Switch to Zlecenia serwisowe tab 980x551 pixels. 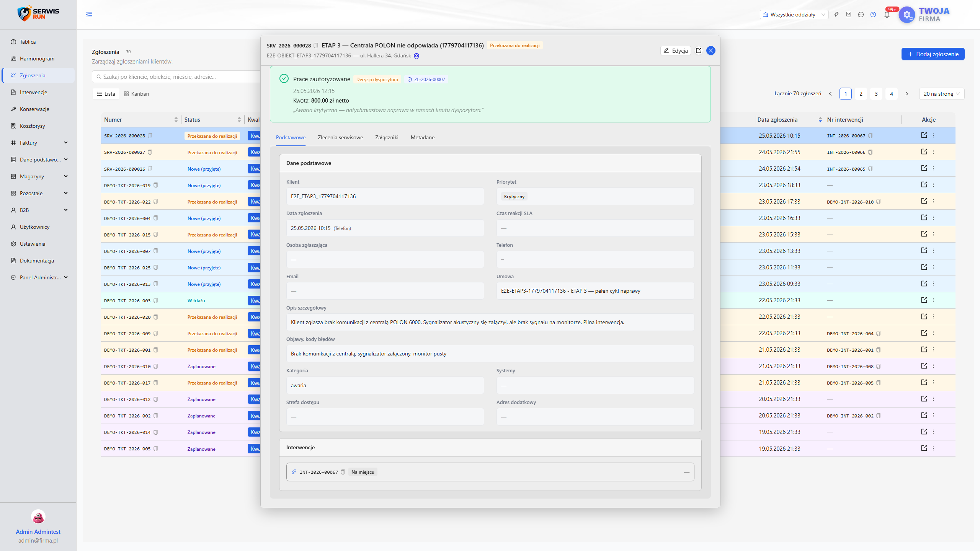tap(340, 137)
